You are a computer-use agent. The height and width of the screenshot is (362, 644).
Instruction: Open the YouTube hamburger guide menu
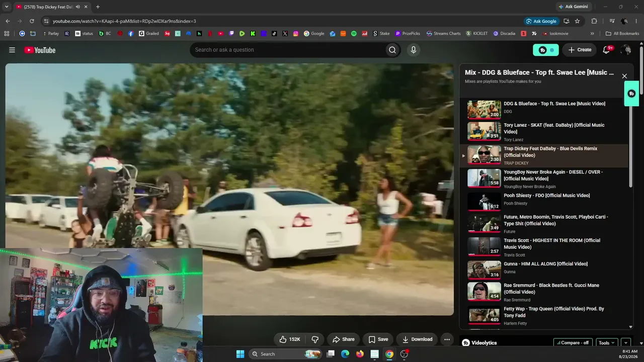click(x=12, y=50)
